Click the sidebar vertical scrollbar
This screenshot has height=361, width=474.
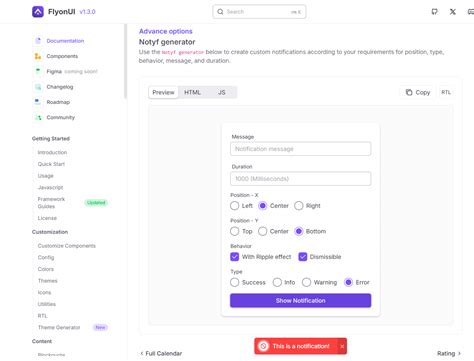click(x=126, y=61)
